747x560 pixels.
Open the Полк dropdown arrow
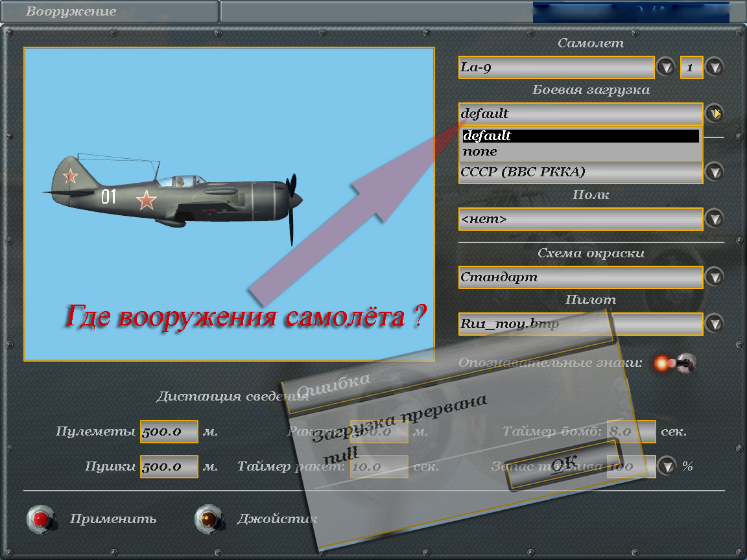[x=715, y=218]
